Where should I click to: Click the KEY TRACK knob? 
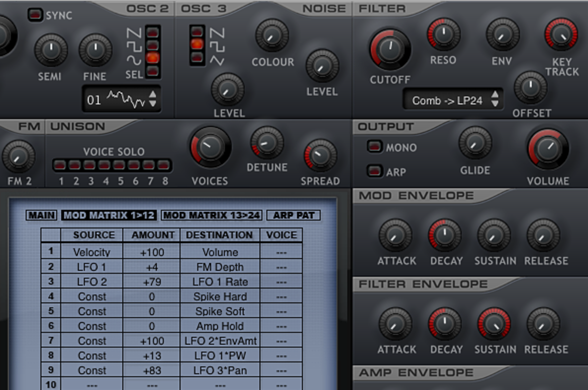[561, 35]
